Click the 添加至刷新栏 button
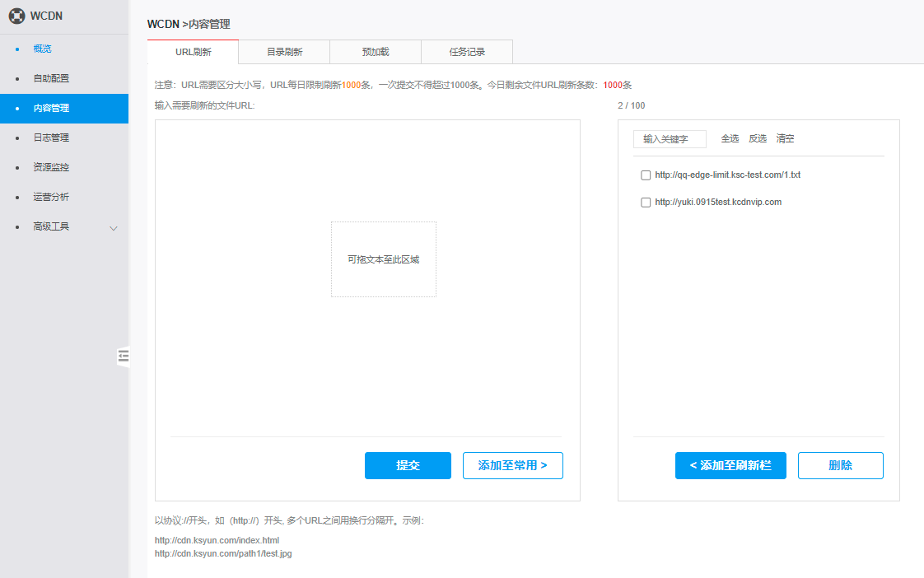 [x=730, y=465]
